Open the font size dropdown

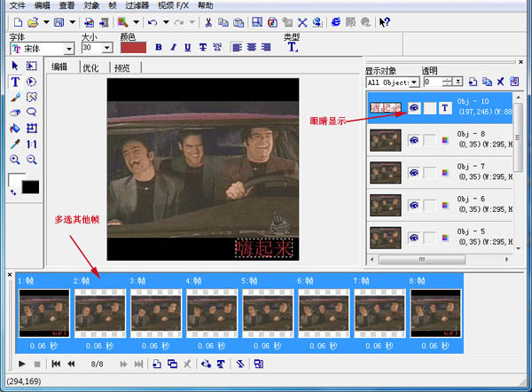(x=107, y=48)
